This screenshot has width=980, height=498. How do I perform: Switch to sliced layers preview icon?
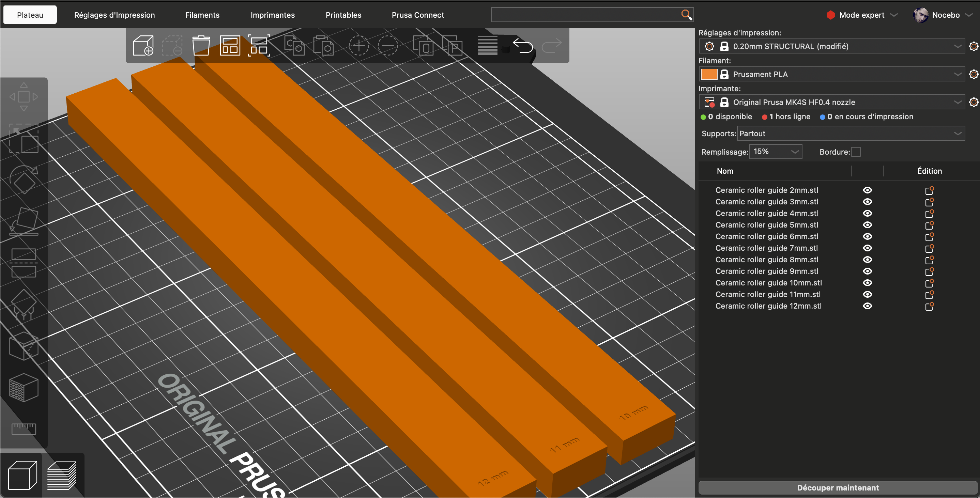pos(62,475)
